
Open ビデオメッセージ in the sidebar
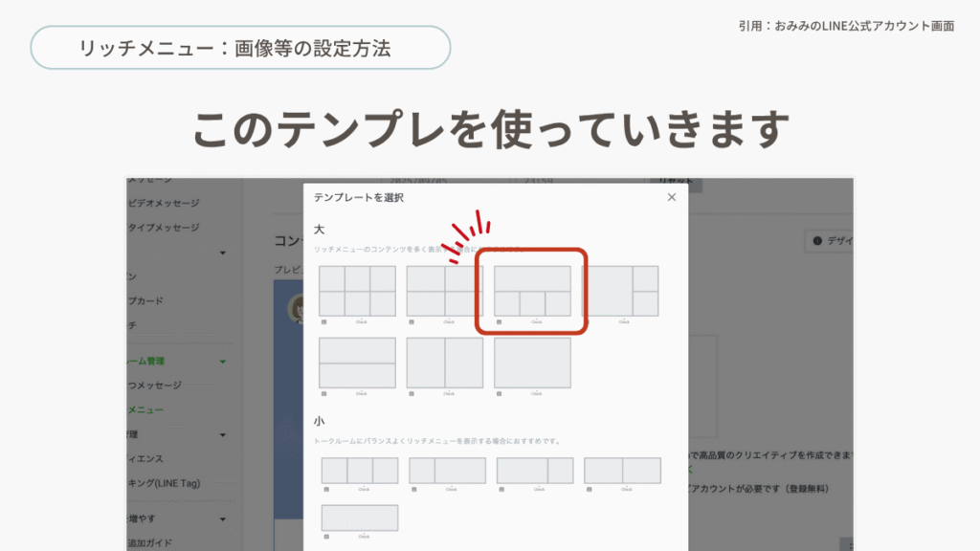[x=164, y=203]
